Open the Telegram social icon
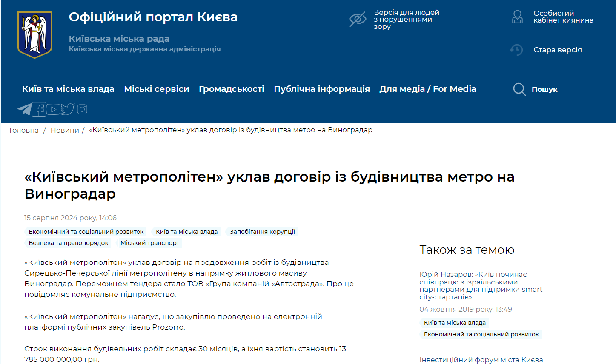The height and width of the screenshot is (364, 616). click(25, 109)
